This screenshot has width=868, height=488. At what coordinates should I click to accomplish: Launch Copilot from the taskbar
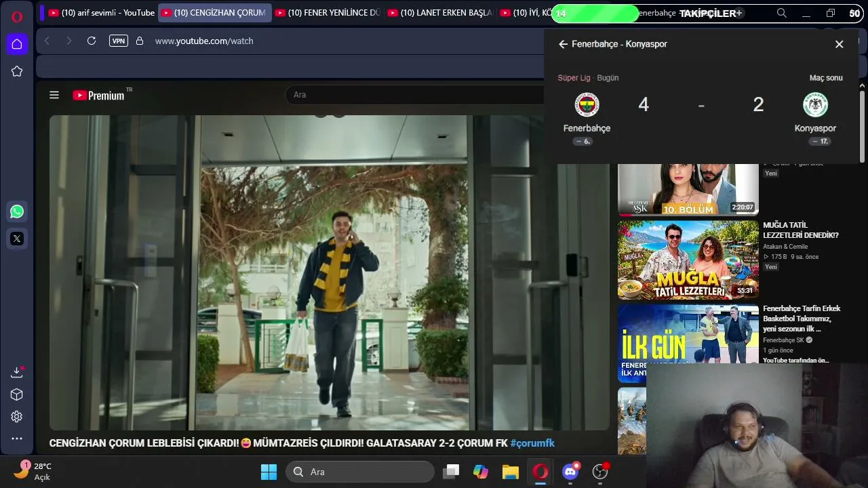[481, 472]
